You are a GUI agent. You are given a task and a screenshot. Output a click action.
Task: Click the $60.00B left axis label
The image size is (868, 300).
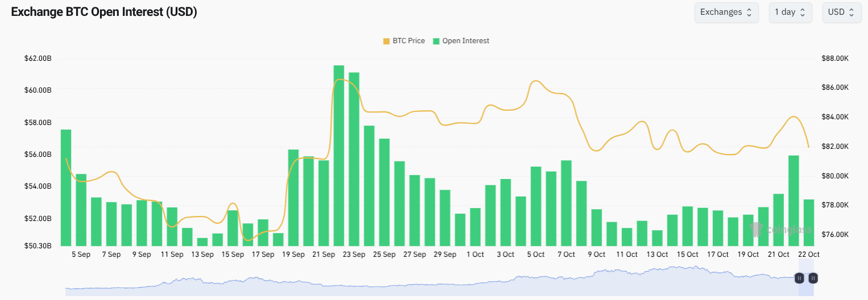click(x=38, y=90)
